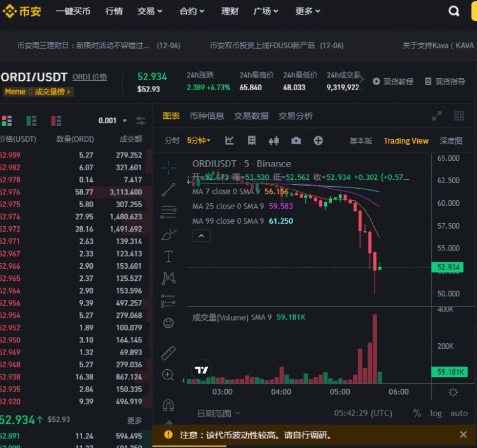
Task: Open the technical indicators icon
Action: click(230, 140)
